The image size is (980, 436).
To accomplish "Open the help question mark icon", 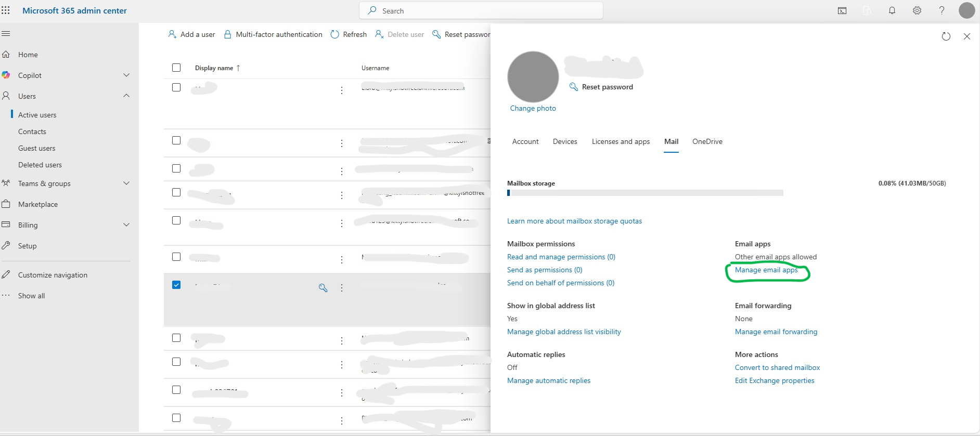I will click(x=942, y=10).
